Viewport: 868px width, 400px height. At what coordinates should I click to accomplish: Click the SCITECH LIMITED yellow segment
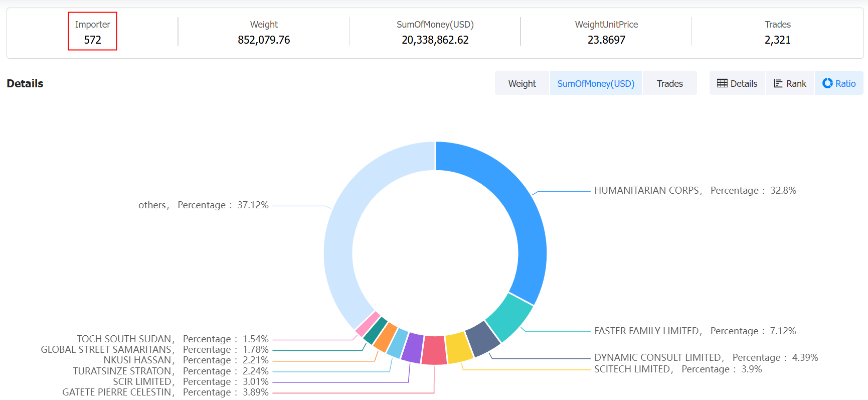pos(459,348)
